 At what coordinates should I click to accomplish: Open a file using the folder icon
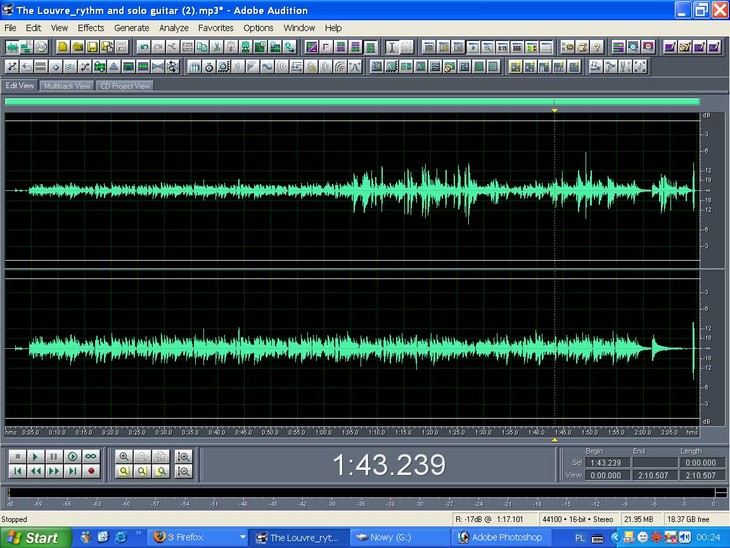click(78, 47)
